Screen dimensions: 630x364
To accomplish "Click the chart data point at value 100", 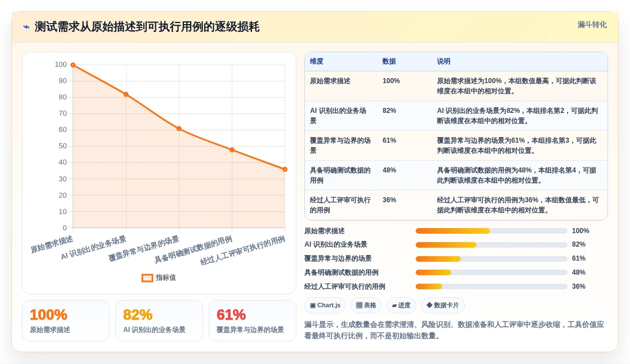I will click(x=73, y=65).
